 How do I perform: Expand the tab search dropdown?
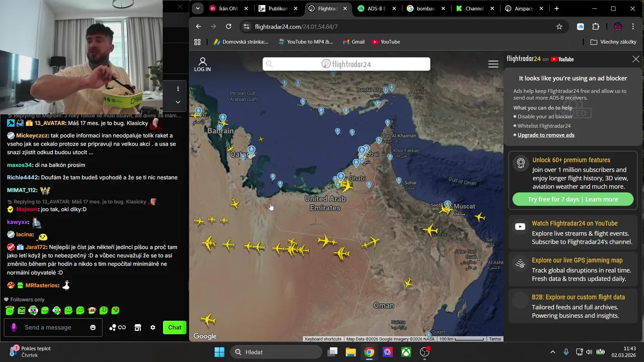click(x=198, y=9)
